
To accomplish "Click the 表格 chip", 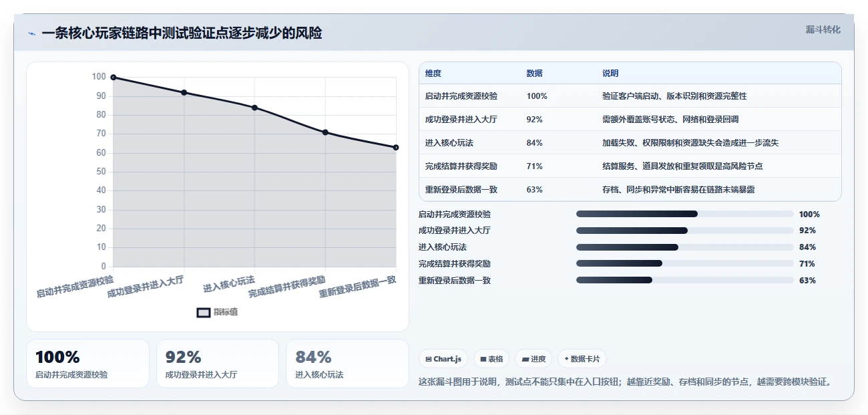I will tap(491, 359).
